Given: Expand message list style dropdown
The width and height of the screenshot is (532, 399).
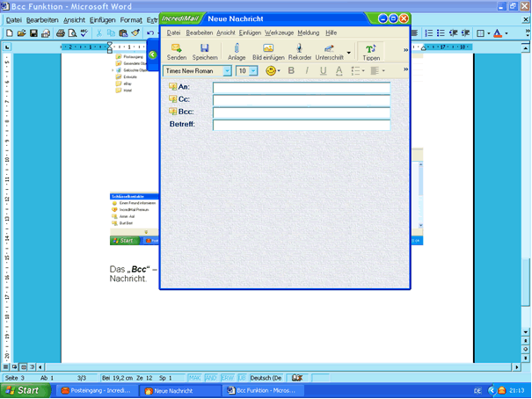Looking at the screenshot, I should tap(363, 71).
